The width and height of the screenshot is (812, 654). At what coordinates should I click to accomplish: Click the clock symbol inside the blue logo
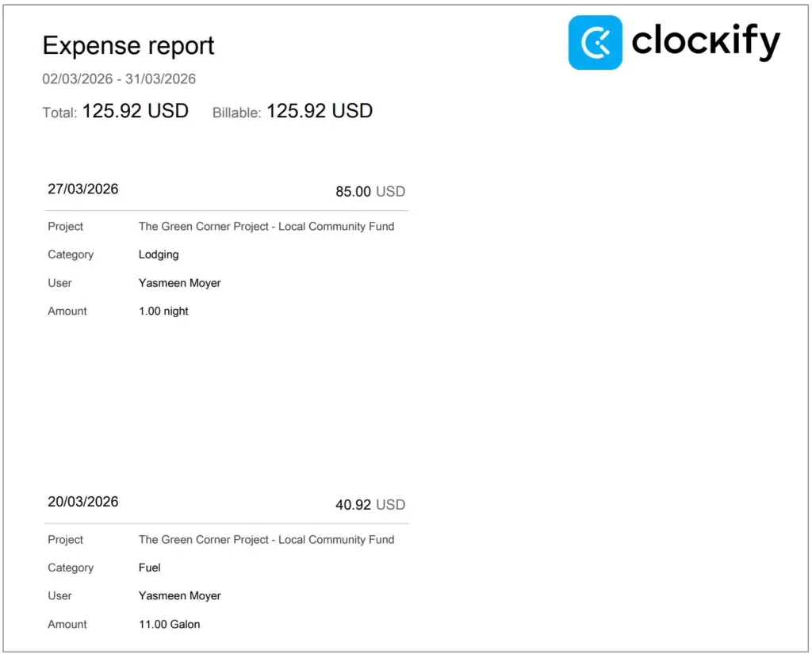pyautogui.click(x=596, y=42)
